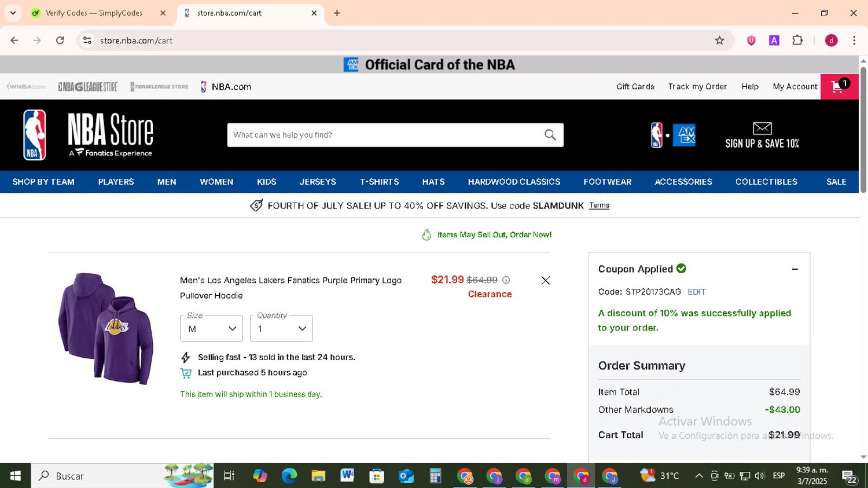The image size is (868, 488).
Task: Open Shop By Team menu
Action: tap(43, 182)
